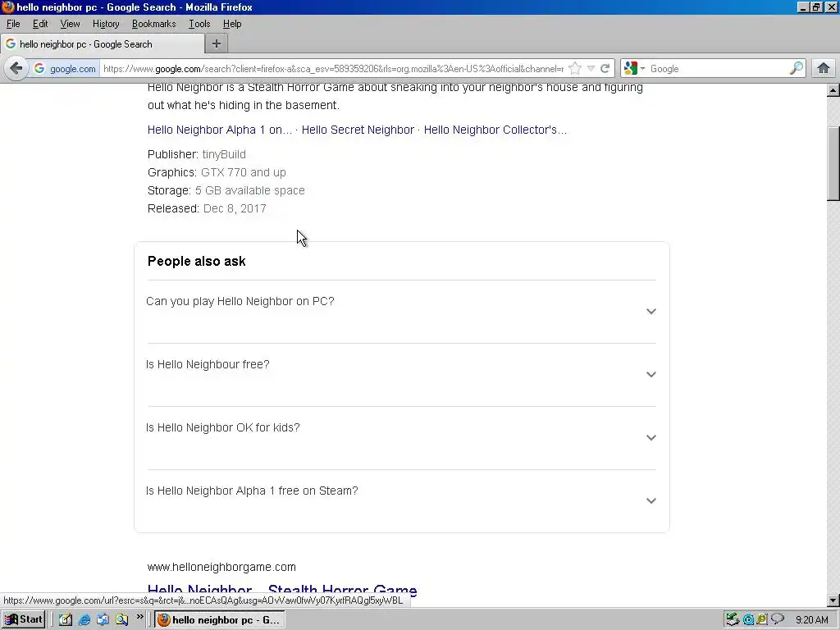Click inside the URL address field

[333, 69]
